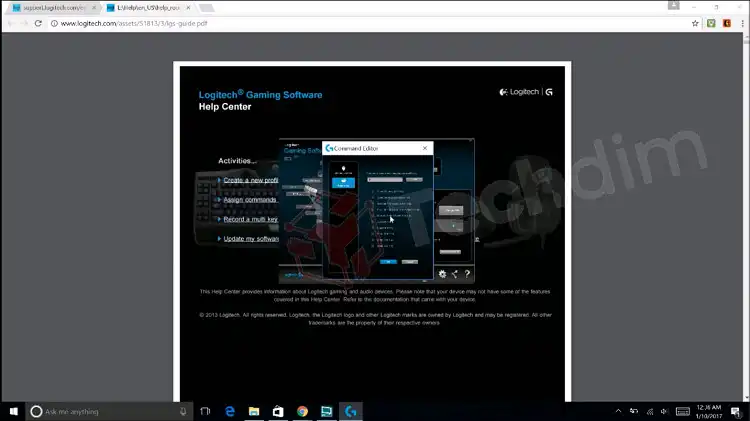Click the orange extension icon in Chrome toolbar

[x=727, y=23]
